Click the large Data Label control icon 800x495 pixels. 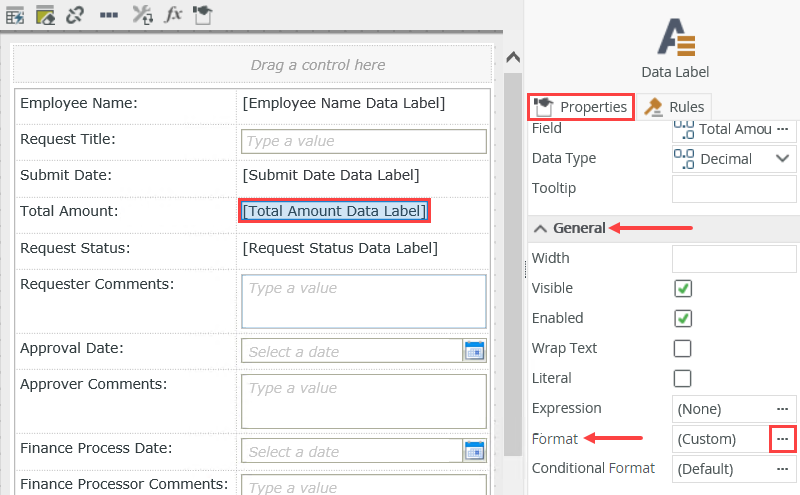click(x=676, y=37)
